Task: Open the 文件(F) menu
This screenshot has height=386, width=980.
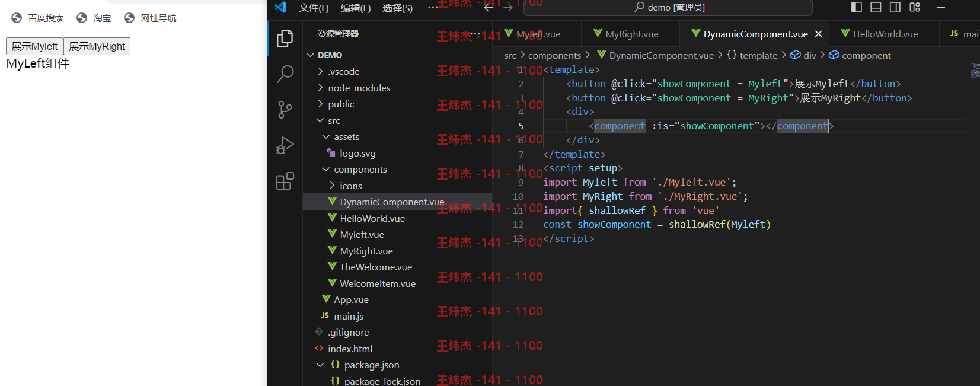Action: pyautogui.click(x=314, y=8)
